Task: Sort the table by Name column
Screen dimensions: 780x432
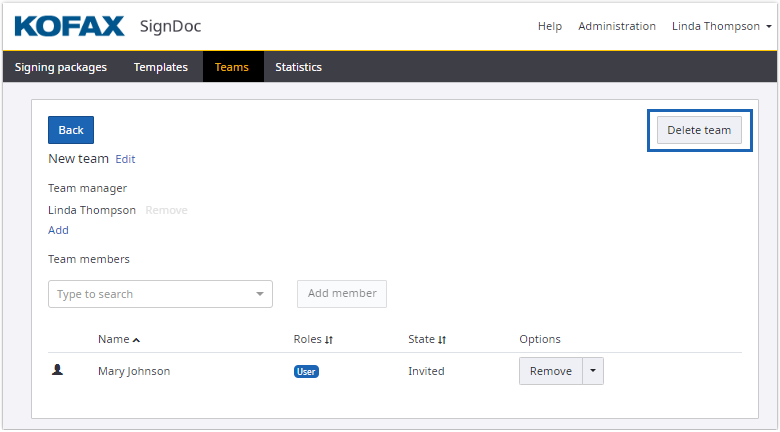Action: point(119,339)
